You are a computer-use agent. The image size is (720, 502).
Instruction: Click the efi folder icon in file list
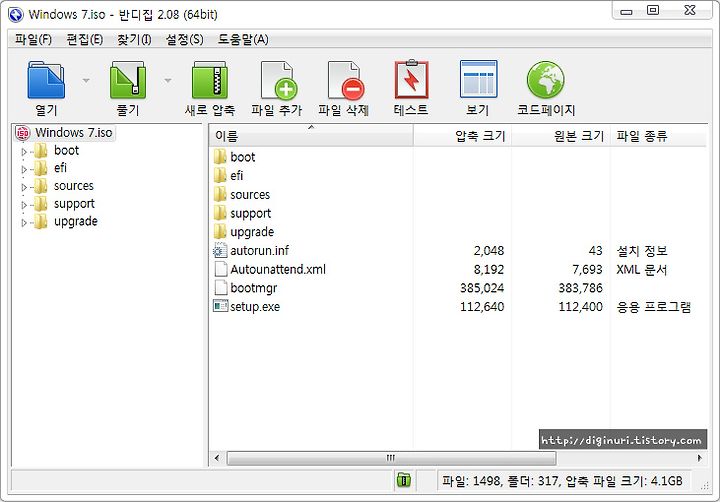click(x=220, y=175)
